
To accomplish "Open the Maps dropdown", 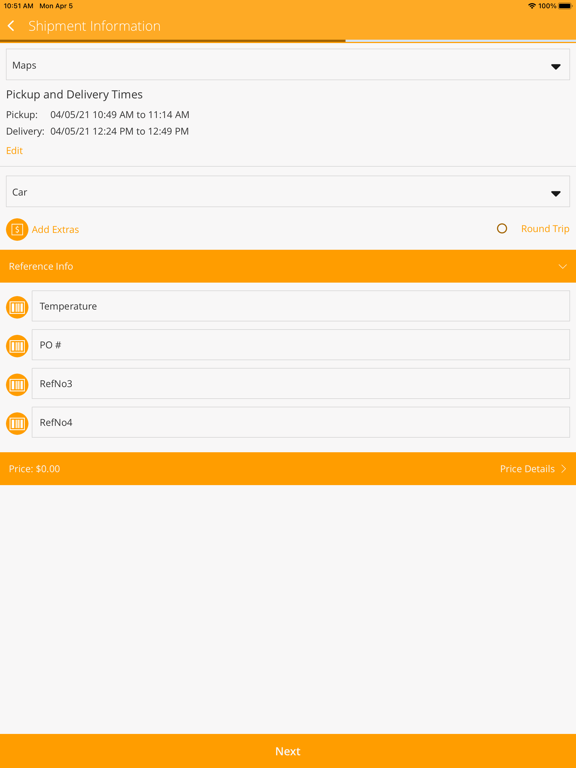I will (x=288, y=65).
